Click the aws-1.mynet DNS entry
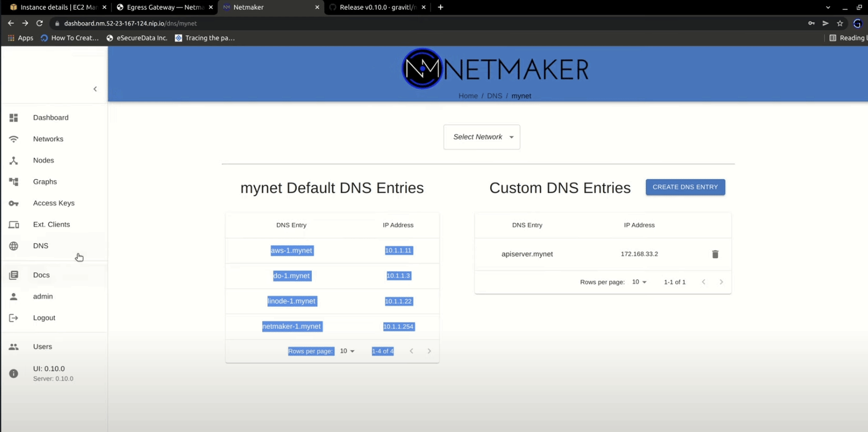868x432 pixels. pos(291,251)
